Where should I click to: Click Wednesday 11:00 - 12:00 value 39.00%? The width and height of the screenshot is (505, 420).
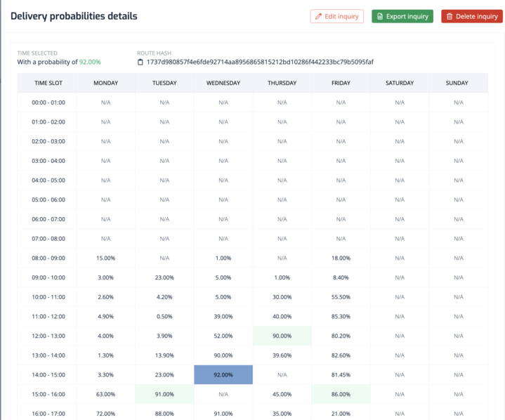(223, 317)
